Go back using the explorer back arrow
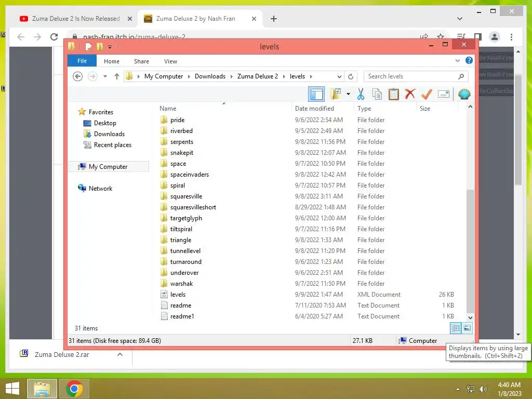This screenshot has height=399, width=532. point(78,76)
